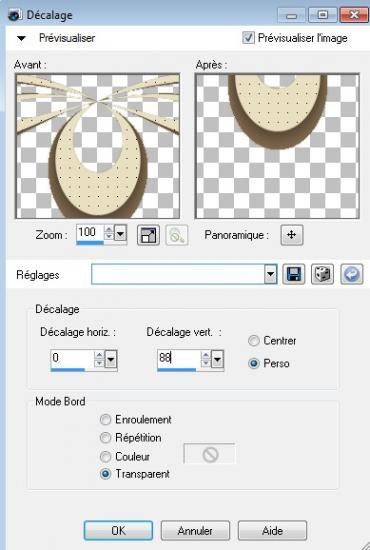This screenshot has height=550, width=370.
Task: Collapse the Prévisualiser preview section triangle
Action: point(21,38)
